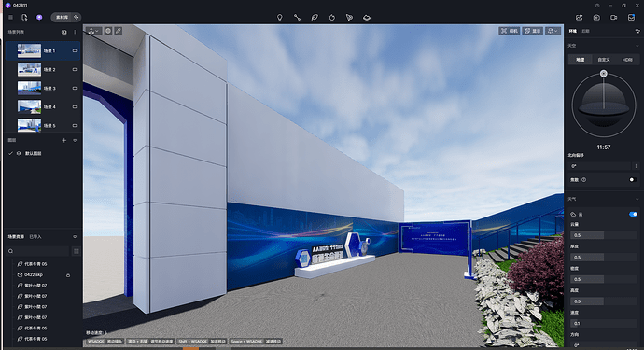The height and width of the screenshot is (350, 644).
Task: Open the inbox icon with blue dot
Action: pos(631,17)
